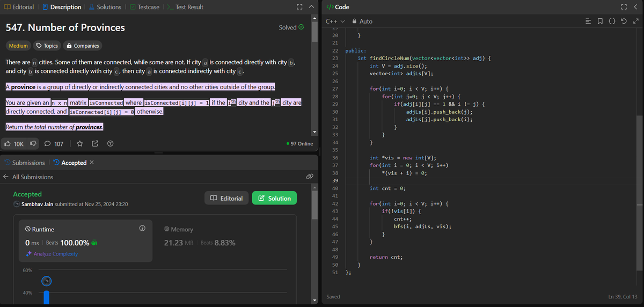The image size is (644, 307).
Task: Click the Runtime info icon
Action: 142,229
